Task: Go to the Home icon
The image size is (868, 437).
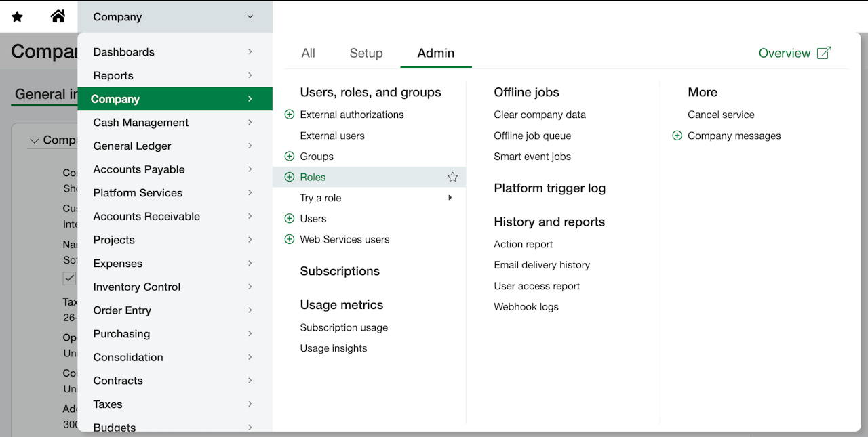Action: (58, 16)
